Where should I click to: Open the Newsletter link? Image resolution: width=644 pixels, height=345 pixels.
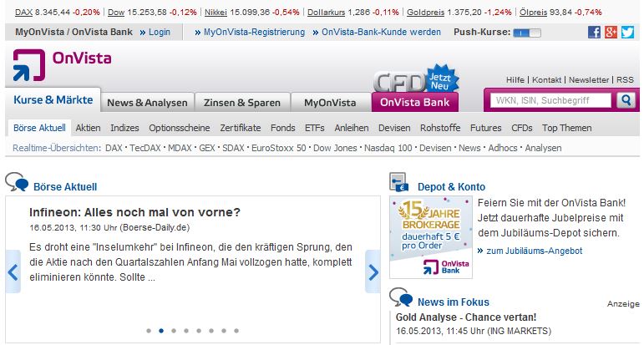589,79
